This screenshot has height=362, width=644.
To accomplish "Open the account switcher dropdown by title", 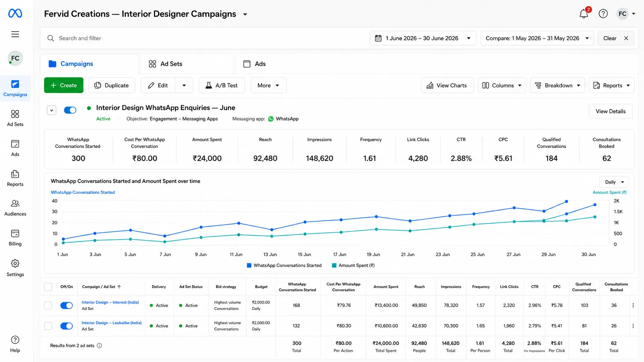I will [x=245, y=14].
